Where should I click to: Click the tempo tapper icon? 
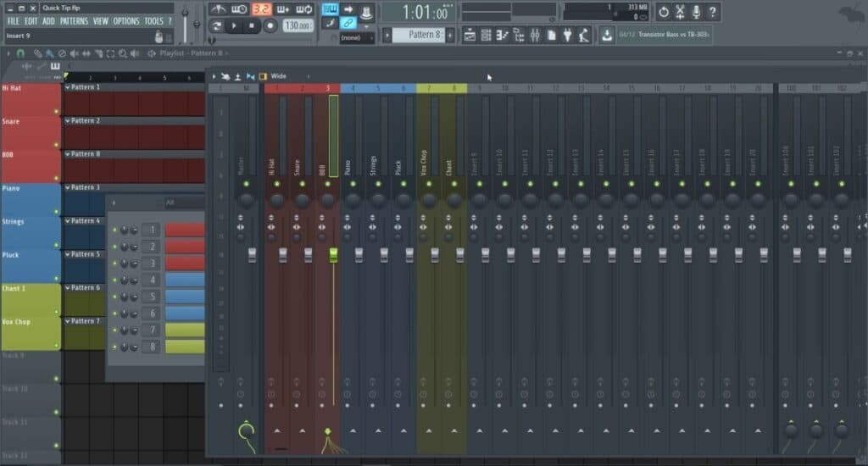click(x=583, y=36)
